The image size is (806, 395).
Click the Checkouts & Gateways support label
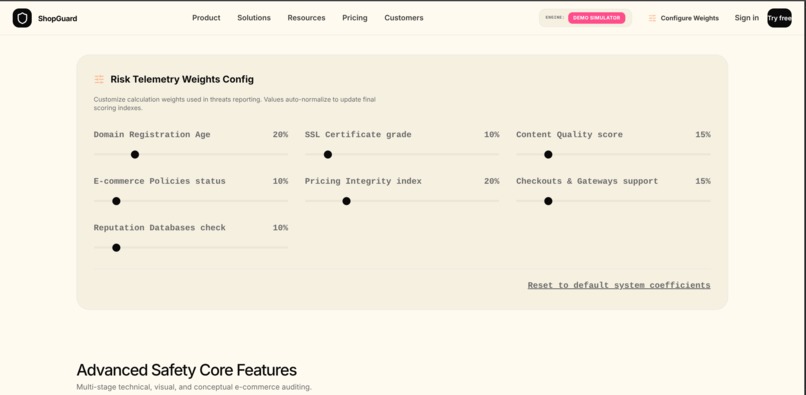tap(587, 182)
